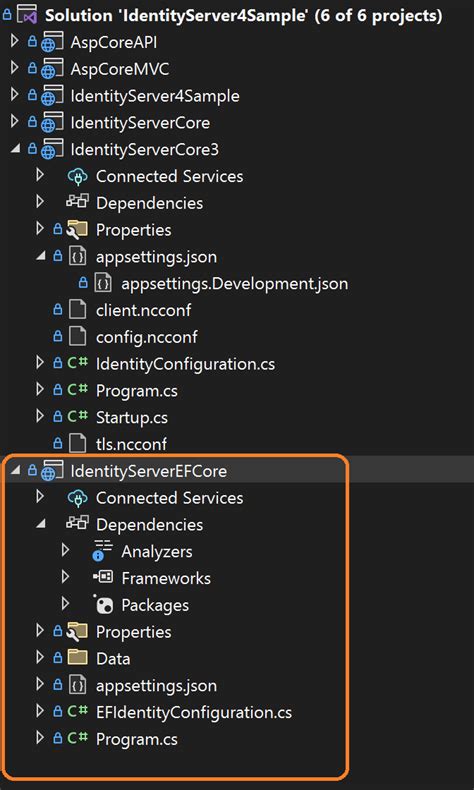Viewport: 474px width, 790px height.
Task: Select tls.ncconf file name
Action: coord(131,444)
